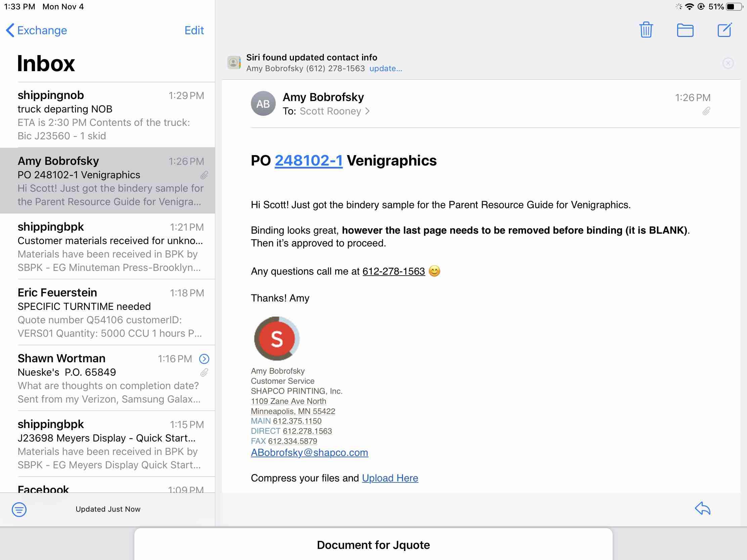Tap the compose new message icon
This screenshot has width=747, height=560.
724,30
